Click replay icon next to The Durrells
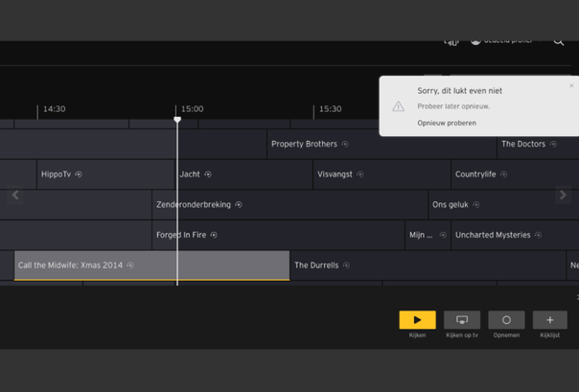This screenshot has height=392, width=579. pos(346,265)
